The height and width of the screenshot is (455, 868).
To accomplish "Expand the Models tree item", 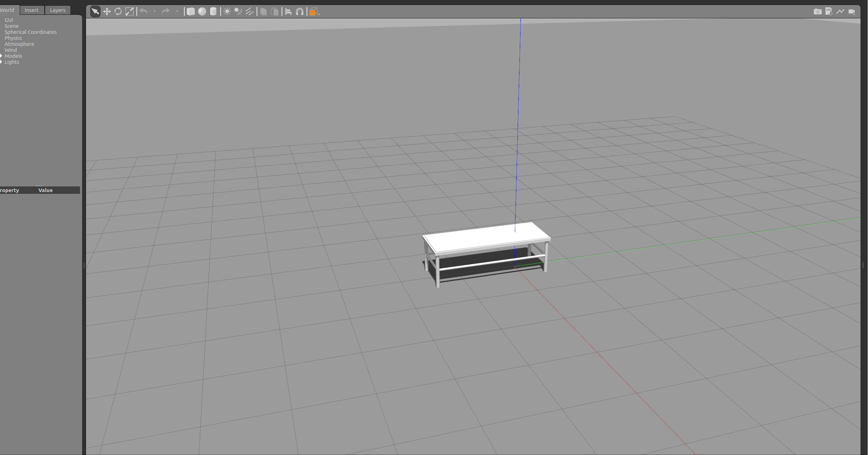I will (x=1, y=56).
